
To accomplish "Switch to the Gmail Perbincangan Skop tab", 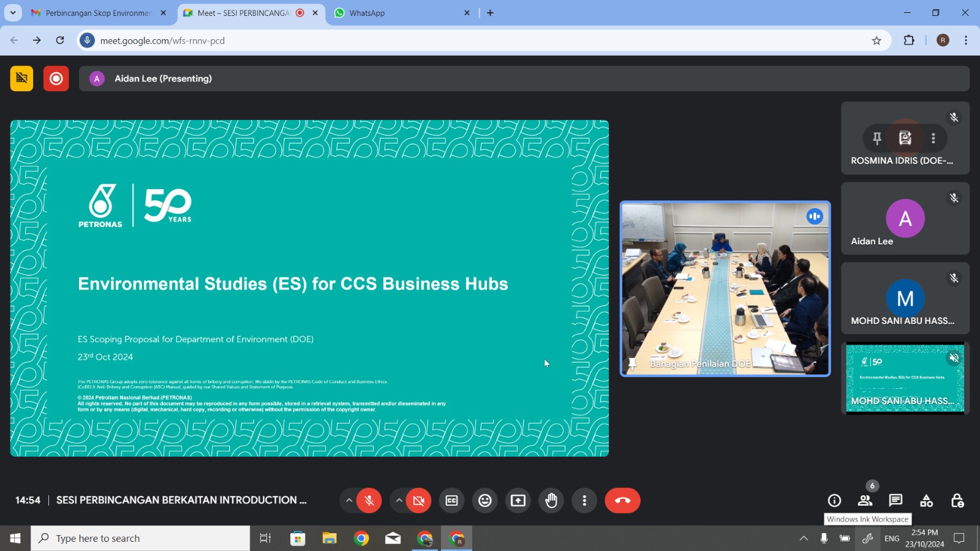I will (x=98, y=13).
